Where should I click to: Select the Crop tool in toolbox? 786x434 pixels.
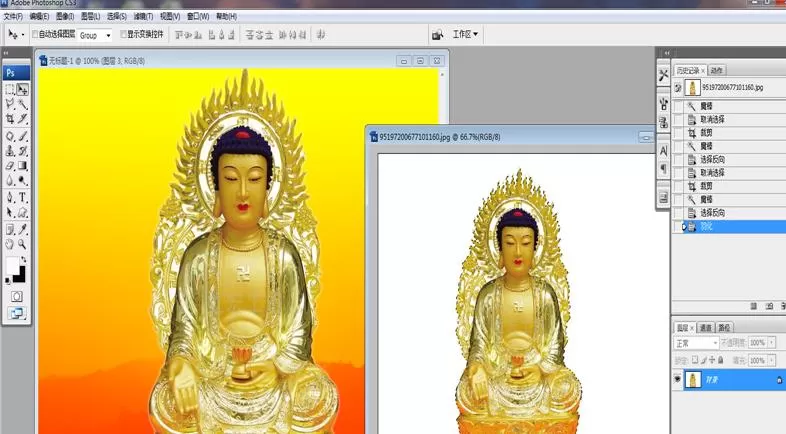(x=10, y=119)
